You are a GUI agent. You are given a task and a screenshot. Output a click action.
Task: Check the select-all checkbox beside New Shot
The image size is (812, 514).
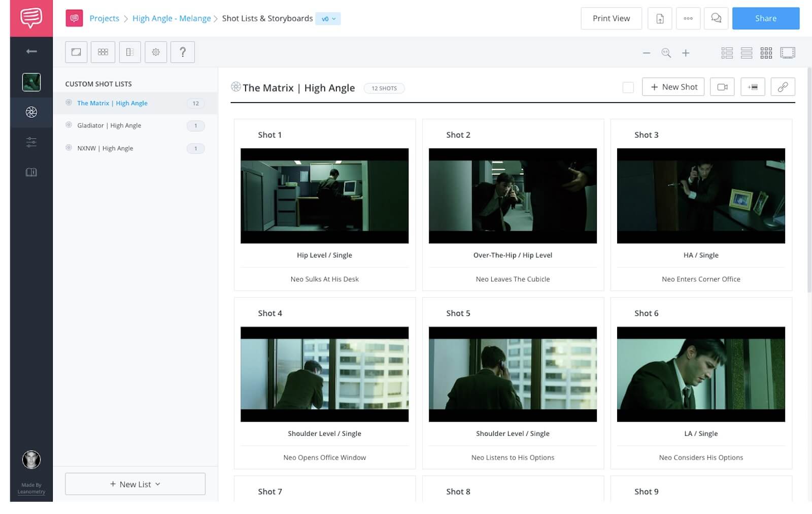[x=628, y=87]
